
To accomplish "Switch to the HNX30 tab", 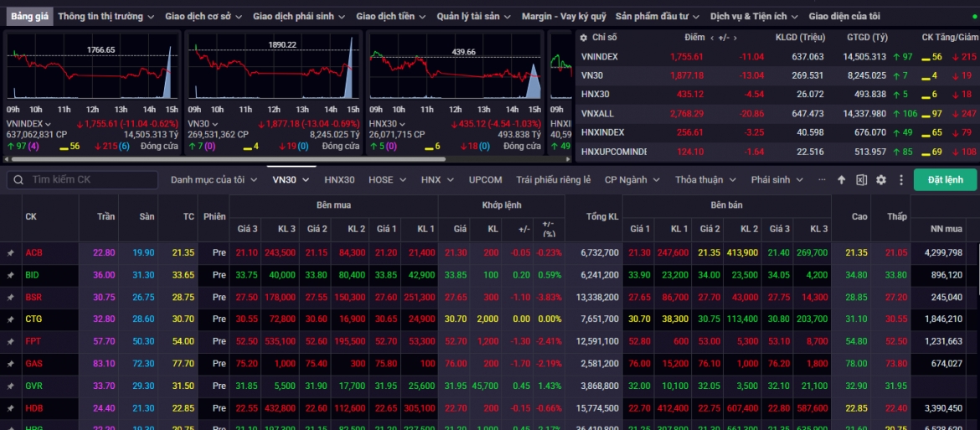I will (339, 180).
